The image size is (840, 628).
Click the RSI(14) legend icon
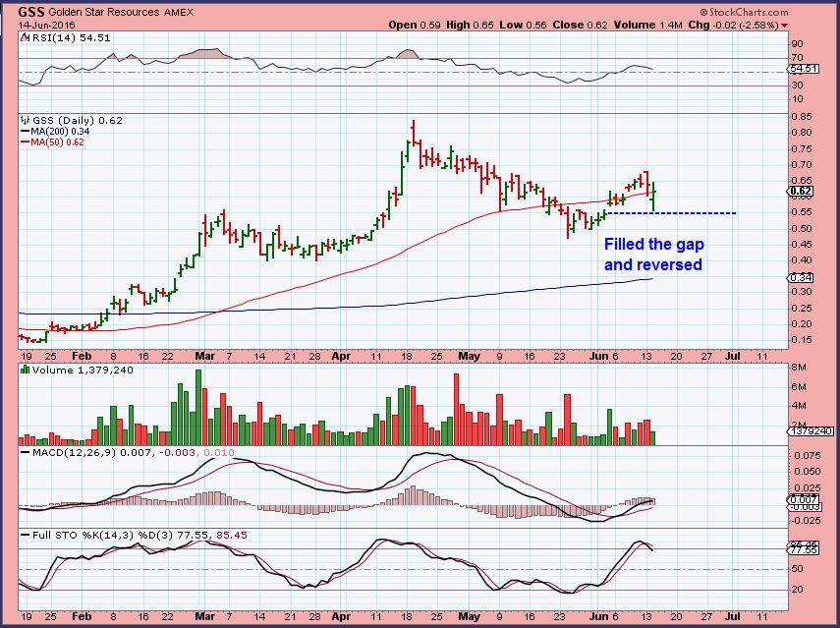(26, 38)
